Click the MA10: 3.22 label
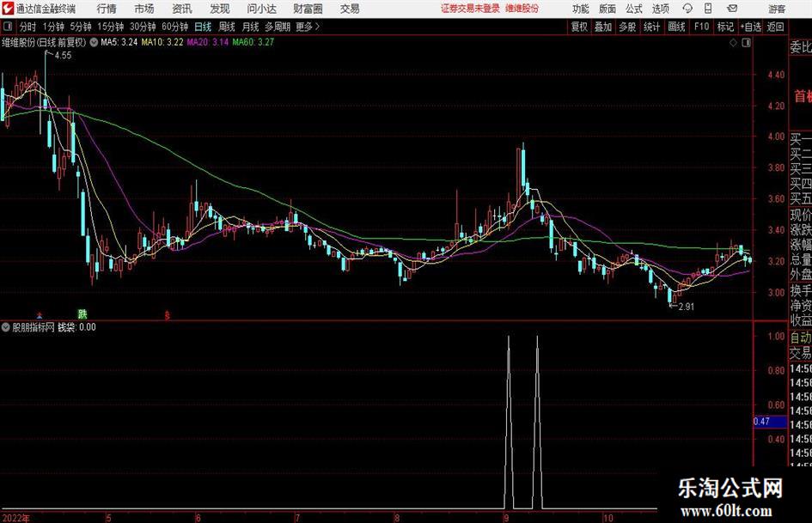The height and width of the screenshot is (523, 812). pos(162,42)
